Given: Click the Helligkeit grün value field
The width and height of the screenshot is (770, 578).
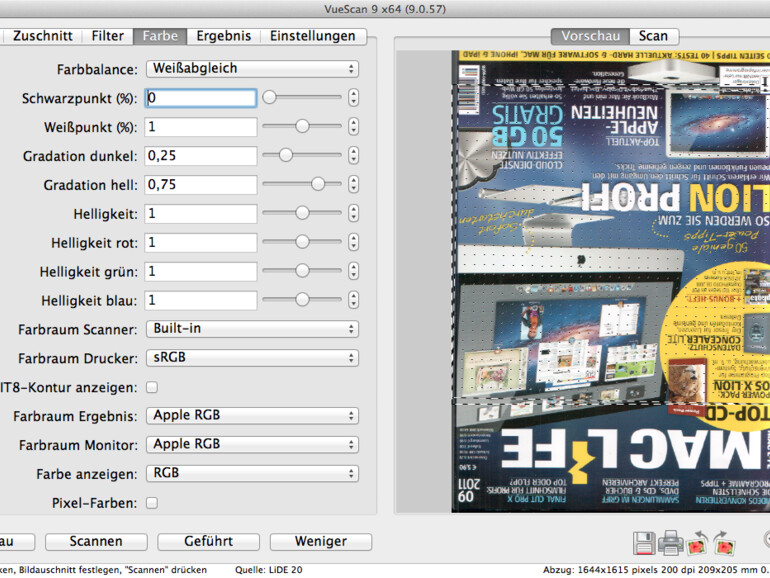Looking at the screenshot, I should tap(200, 272).
